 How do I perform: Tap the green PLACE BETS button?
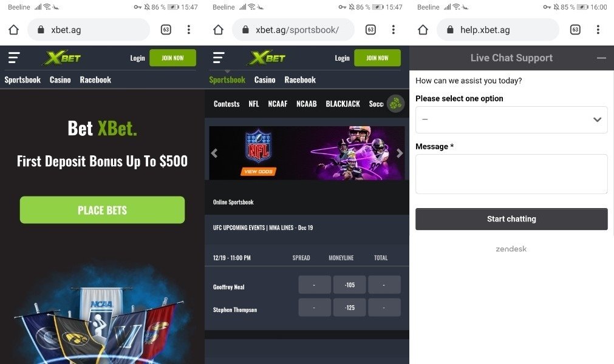click(102, 210)
